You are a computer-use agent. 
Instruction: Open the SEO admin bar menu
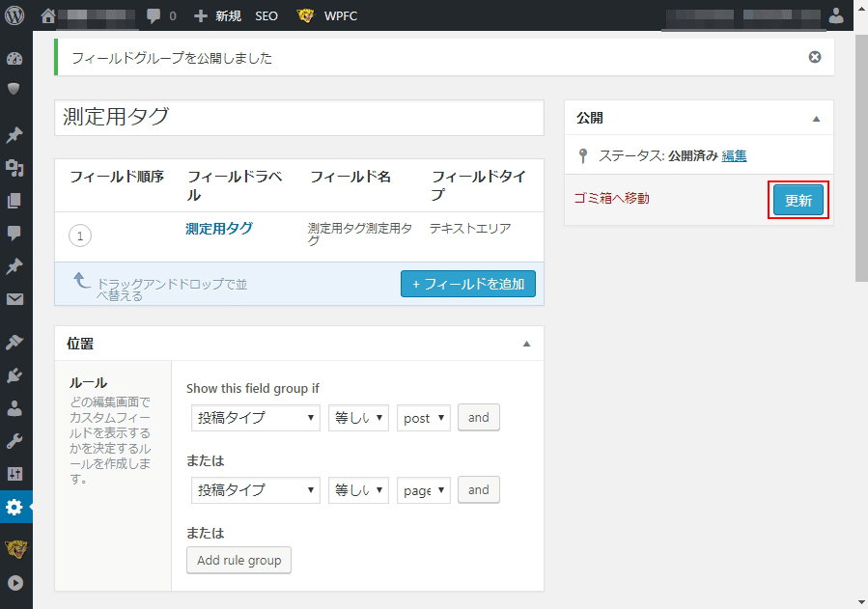[x=266, y=15]
